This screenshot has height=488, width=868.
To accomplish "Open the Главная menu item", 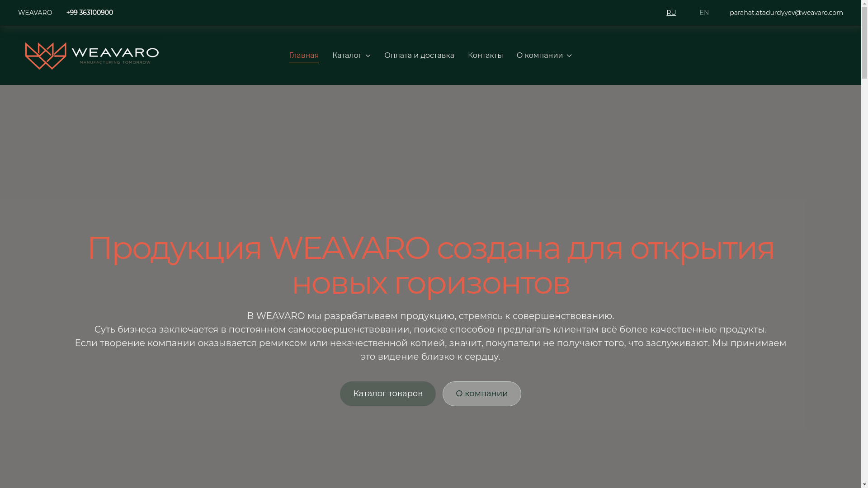I will pyautogui.click(x=304, y=56).
